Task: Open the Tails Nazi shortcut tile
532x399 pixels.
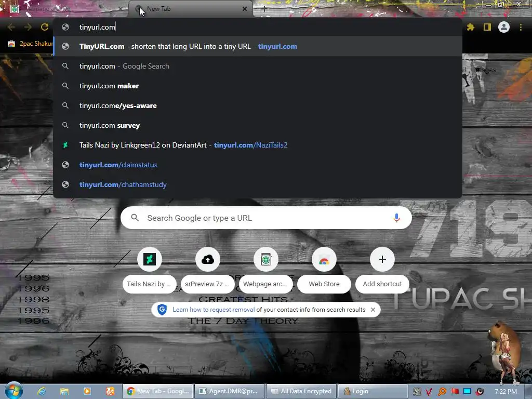Action: click(x=149, y=271)
